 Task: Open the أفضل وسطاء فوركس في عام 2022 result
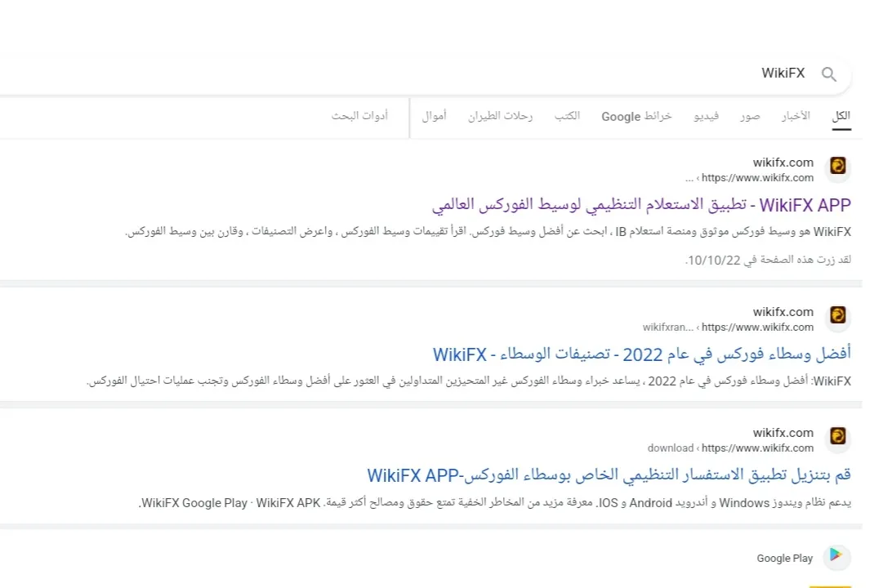(641, 354)
